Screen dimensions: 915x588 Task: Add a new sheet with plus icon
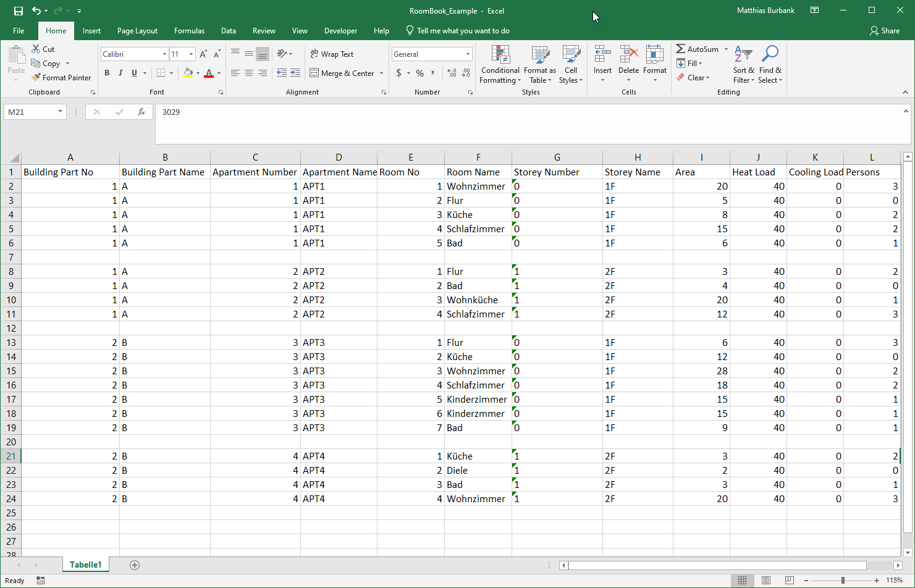[135, 565]
